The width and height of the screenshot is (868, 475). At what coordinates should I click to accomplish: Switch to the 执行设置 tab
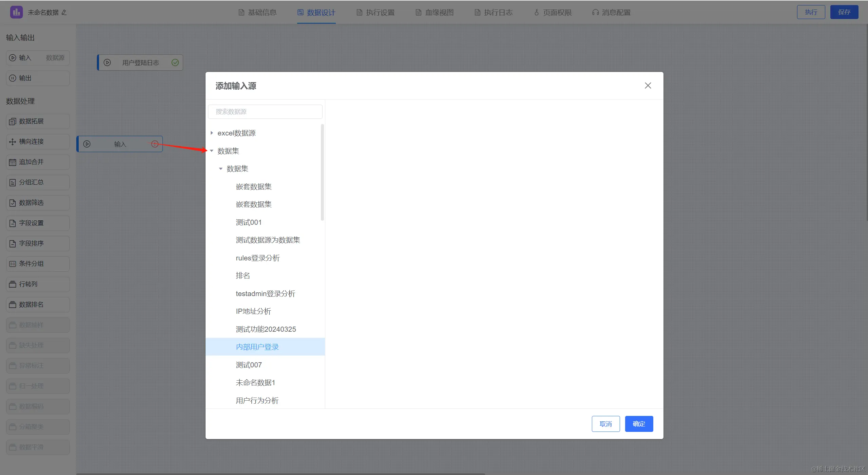click(375, 13)
